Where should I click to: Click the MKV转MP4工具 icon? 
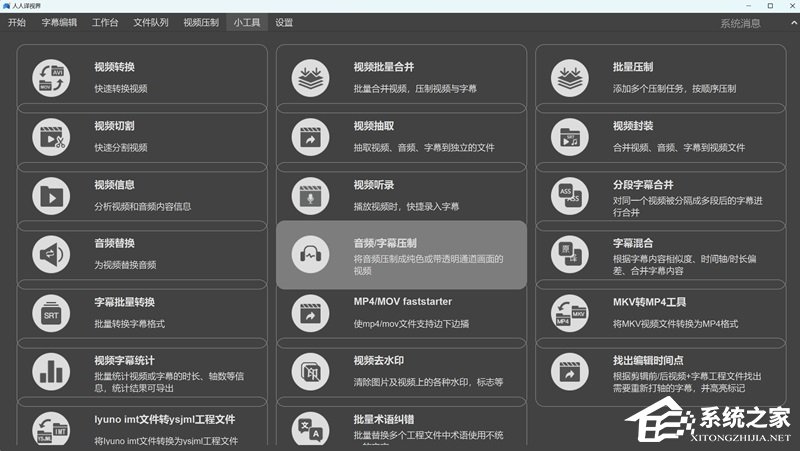(570, 313)
